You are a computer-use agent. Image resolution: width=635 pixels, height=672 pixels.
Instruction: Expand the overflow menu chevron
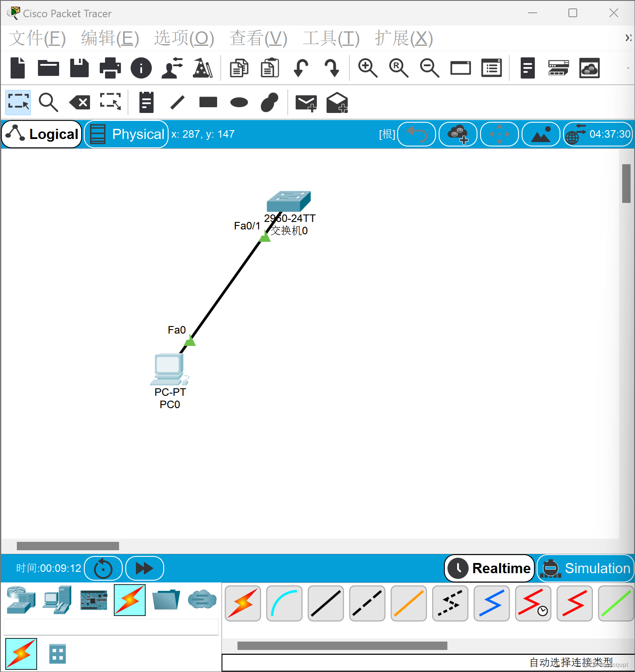pyautogui.click(x=628, y=38)
